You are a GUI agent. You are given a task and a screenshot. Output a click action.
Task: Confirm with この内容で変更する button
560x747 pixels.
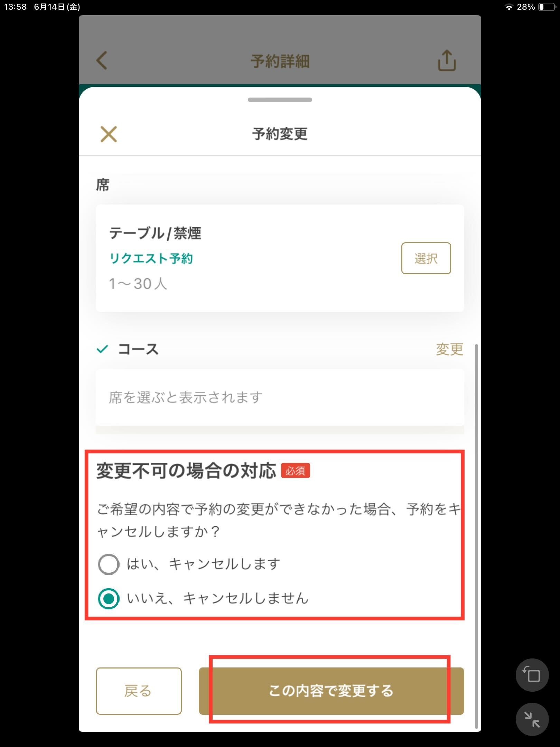pos(331,691)
